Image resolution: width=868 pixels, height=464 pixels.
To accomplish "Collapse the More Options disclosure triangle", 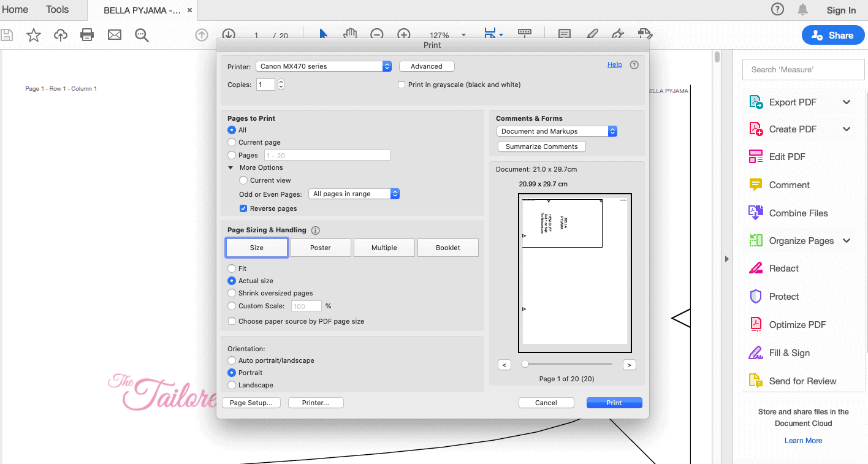I will point(231,167).
